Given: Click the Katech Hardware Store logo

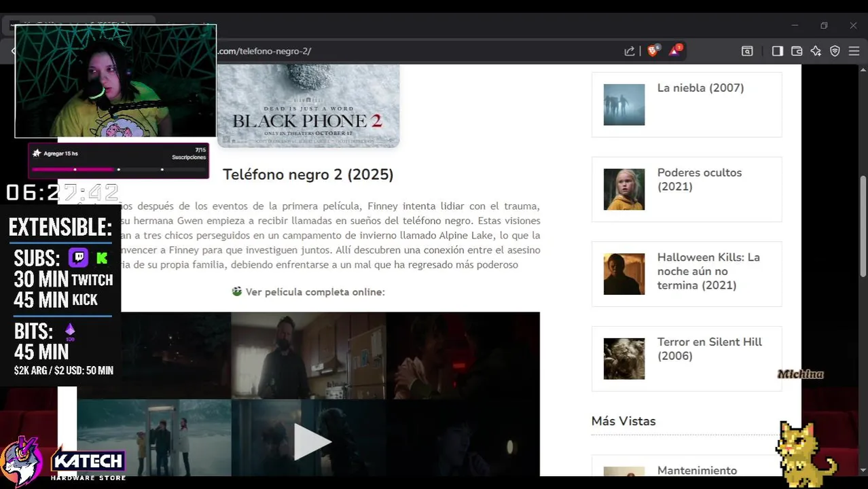Looking at the screenshot, I should click(65, 462).
